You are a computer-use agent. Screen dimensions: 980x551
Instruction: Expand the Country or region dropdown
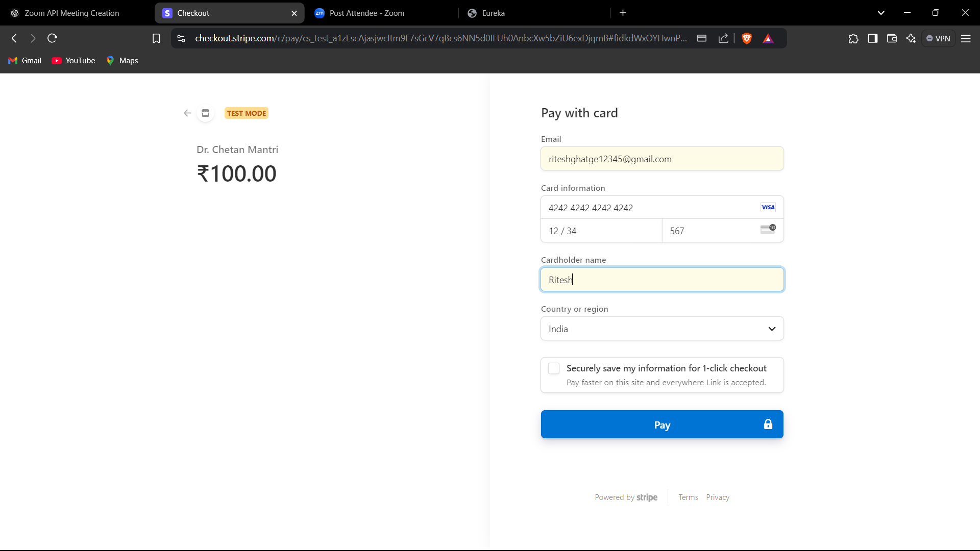coord(662,329)
